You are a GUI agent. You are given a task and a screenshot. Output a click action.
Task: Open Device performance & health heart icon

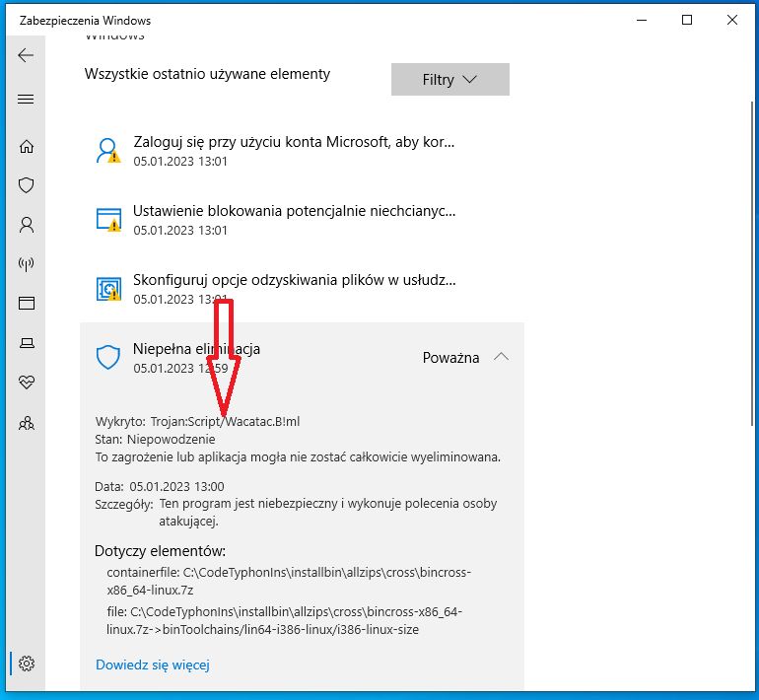coord(27,383)
